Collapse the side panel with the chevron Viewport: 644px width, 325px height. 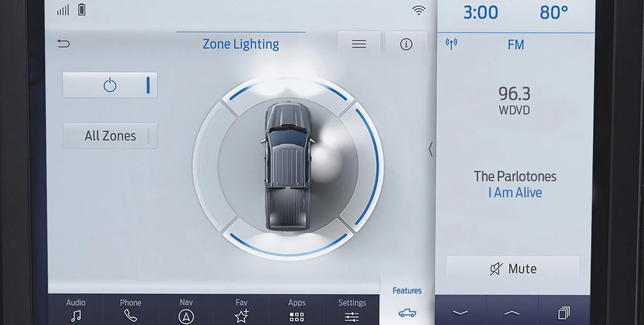coord(431,150)
